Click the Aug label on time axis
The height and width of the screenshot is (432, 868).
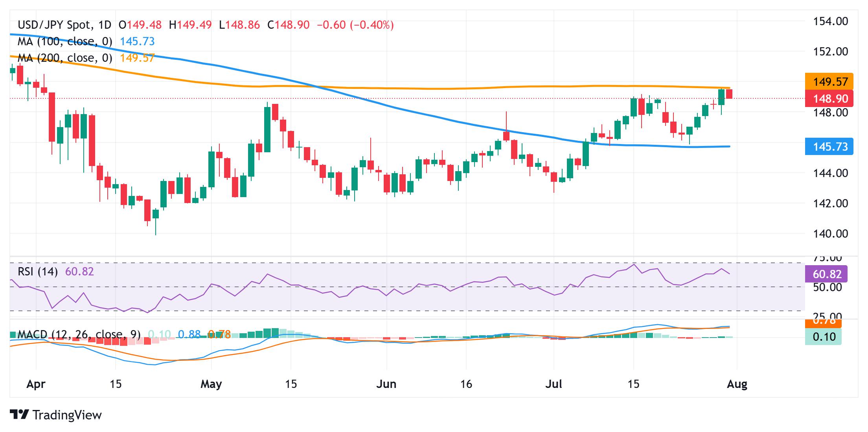click(x=737, y=384)
